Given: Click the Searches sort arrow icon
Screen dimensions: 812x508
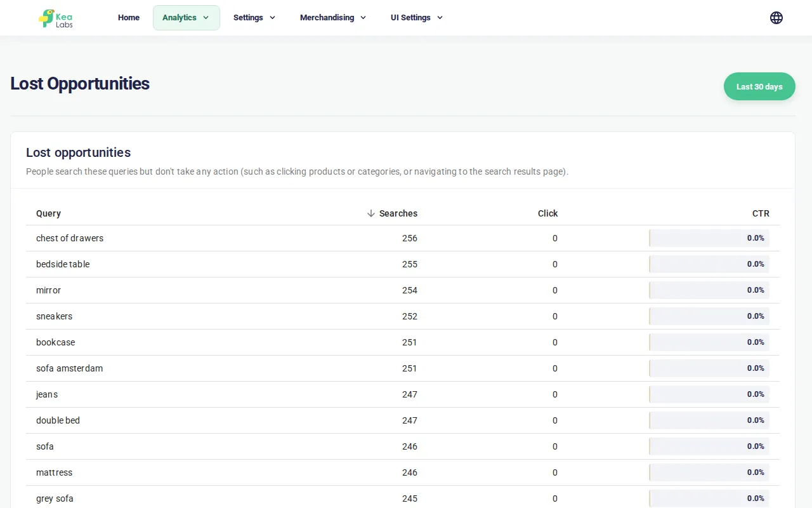Looking at the screenshot, I should (x=371, y=213).
